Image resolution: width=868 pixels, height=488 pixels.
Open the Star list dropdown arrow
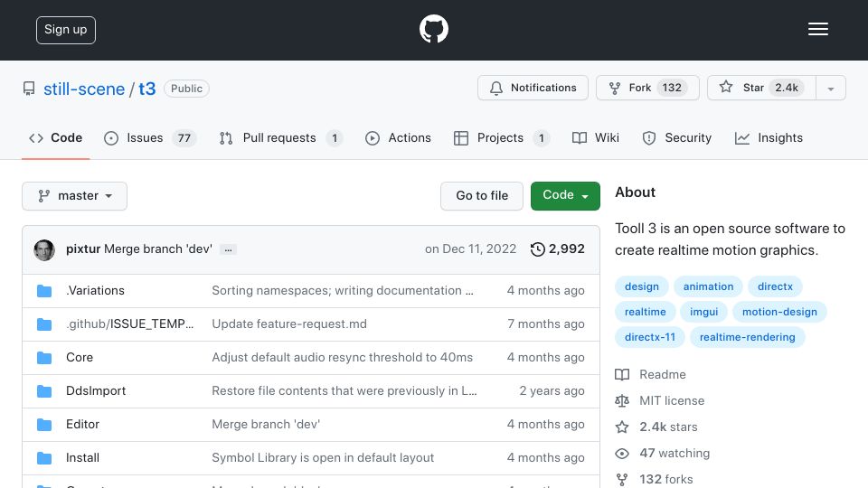pyautogui.click(x=830, y=89)
